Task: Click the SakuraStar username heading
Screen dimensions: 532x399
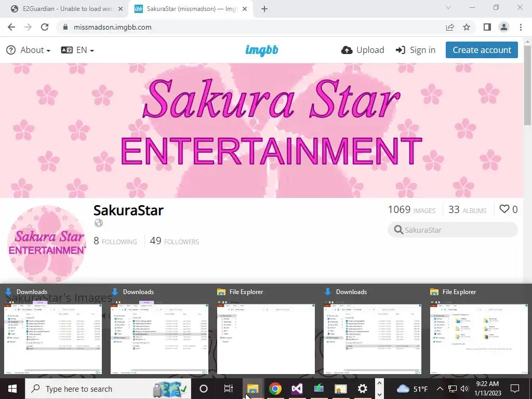Action: [128, 210]
